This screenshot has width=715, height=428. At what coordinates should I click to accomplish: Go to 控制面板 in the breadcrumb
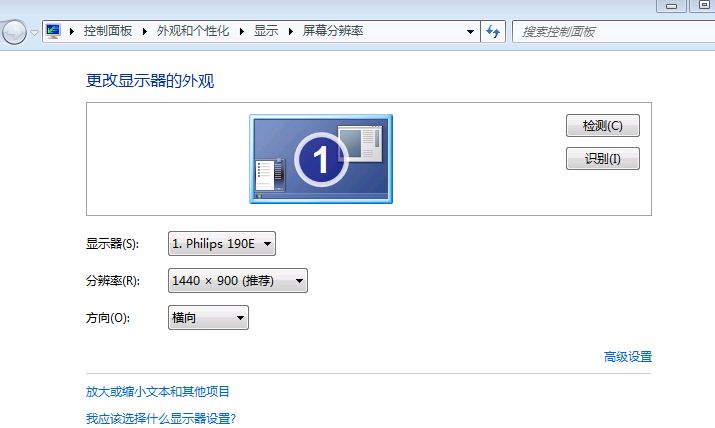(110, 31)
